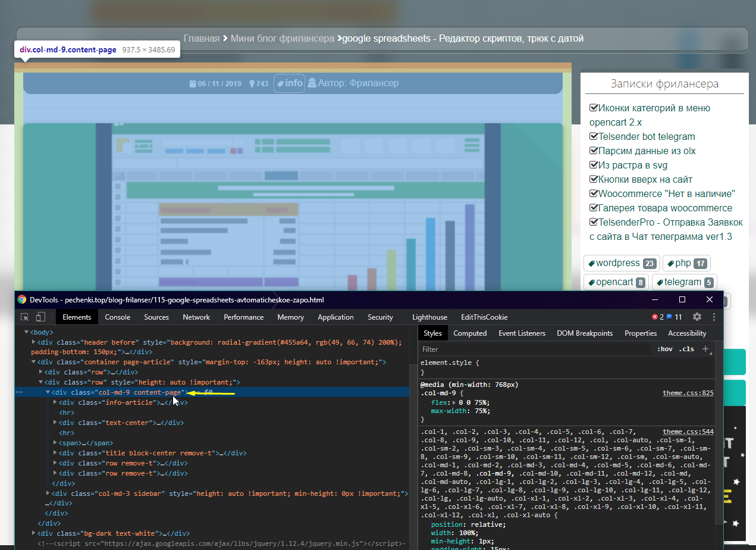This screenshot has width=756, height=550.
Task: Toggle the device toolbar icon in DevTools
Action: (x=41, y=317)
